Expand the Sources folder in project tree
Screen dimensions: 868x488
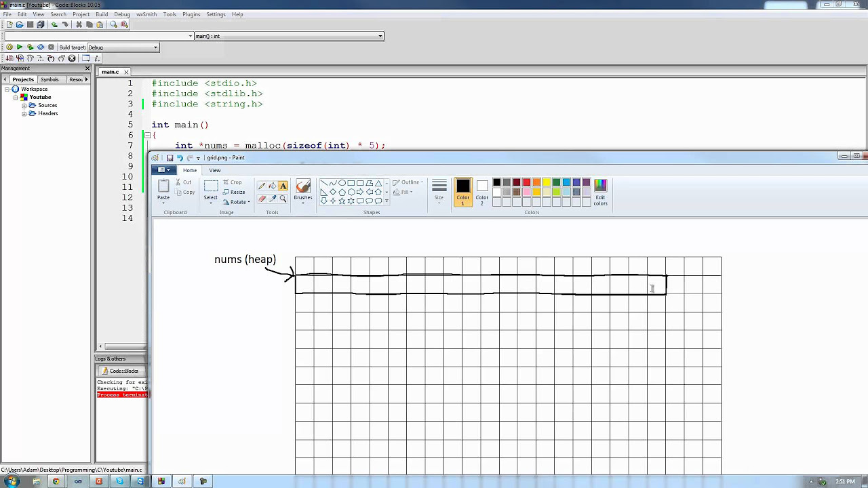click(24, 105)
